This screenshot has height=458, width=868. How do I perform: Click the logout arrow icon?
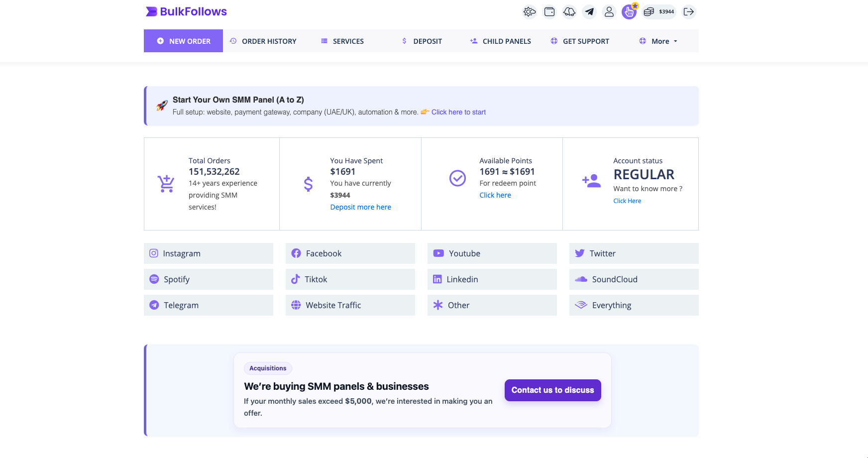point(689,12)
